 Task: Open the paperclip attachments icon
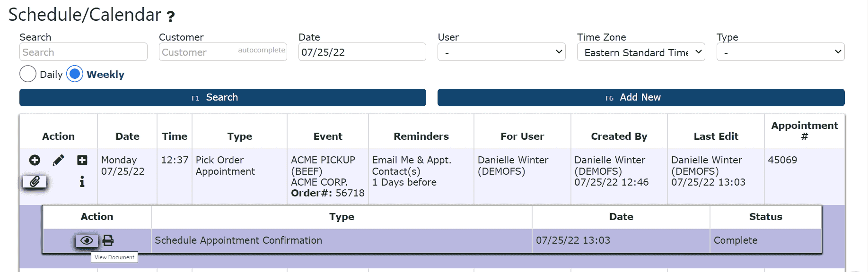[35, 181]
